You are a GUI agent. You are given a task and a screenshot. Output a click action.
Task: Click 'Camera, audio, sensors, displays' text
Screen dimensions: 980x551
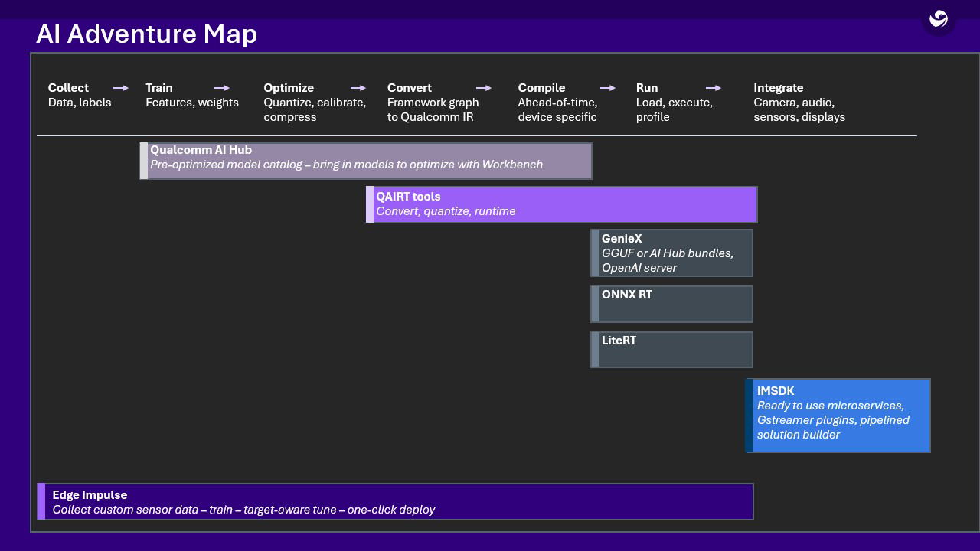[799, 109]
